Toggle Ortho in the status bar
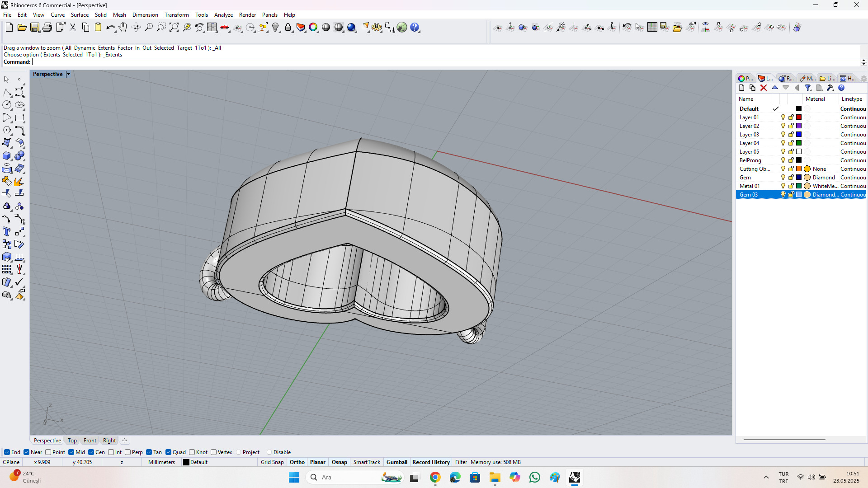Screen dimensions: 868x488 pos(297,462)
